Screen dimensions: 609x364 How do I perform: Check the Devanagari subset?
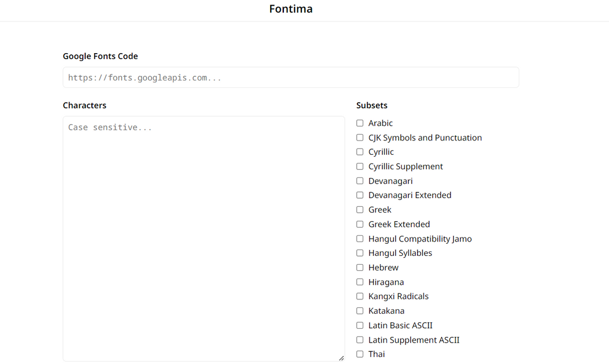360,181
